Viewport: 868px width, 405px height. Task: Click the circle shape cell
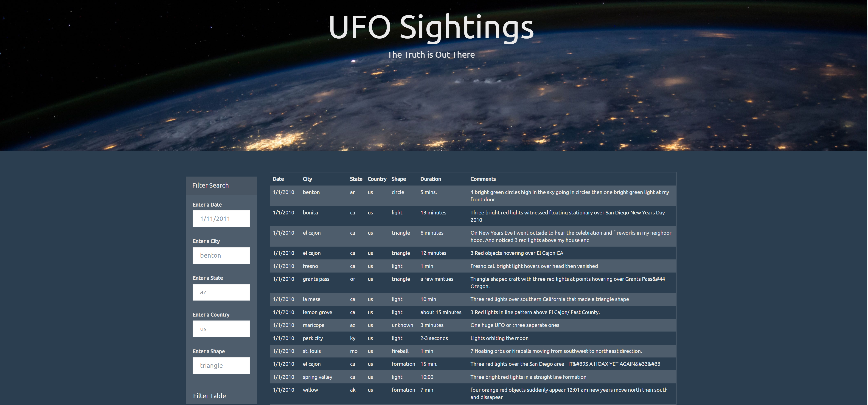coord(398,192)
